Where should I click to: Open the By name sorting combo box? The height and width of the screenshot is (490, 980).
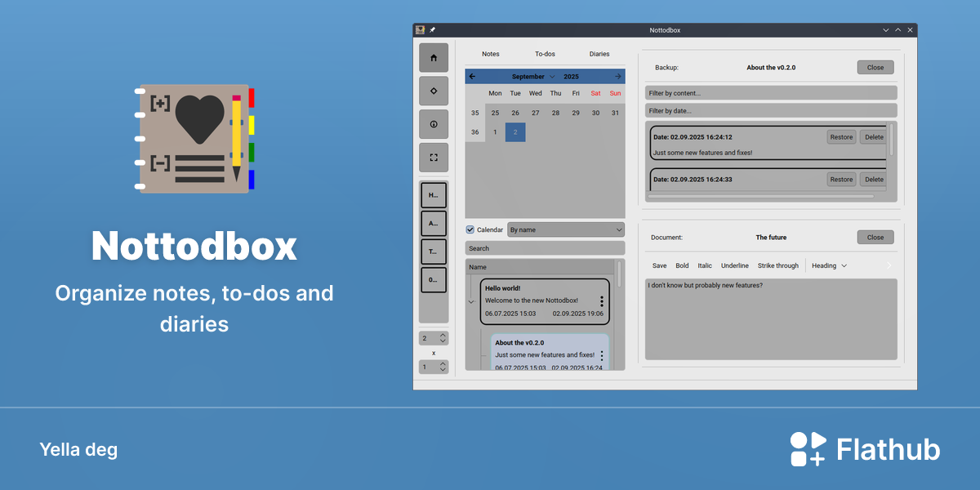(x=566, y=229)
